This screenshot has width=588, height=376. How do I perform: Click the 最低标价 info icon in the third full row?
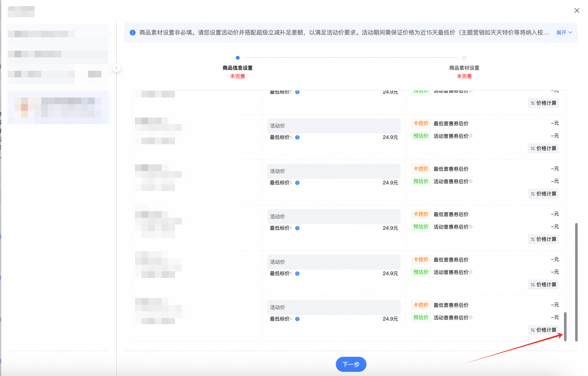tap(297, 228)
